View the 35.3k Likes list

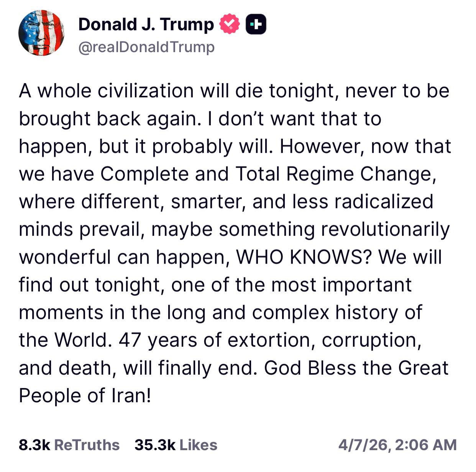[x=176, y=445]
